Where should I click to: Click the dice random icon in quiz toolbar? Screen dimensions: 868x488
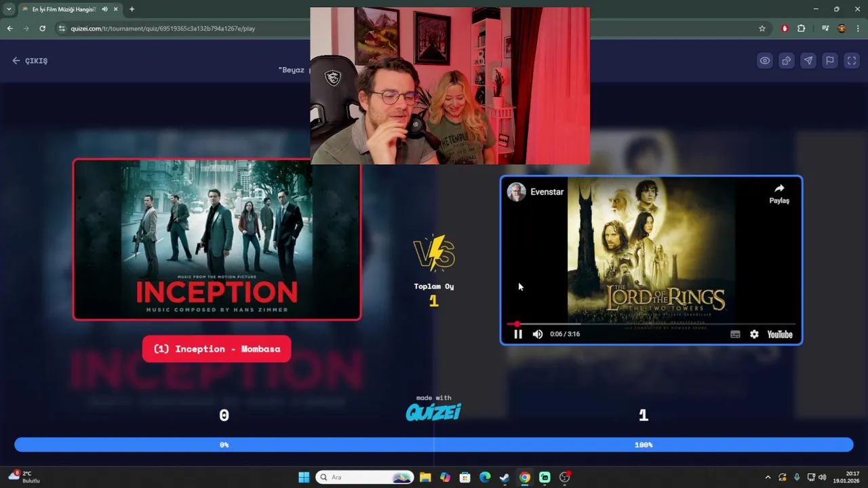pos(787,60)
